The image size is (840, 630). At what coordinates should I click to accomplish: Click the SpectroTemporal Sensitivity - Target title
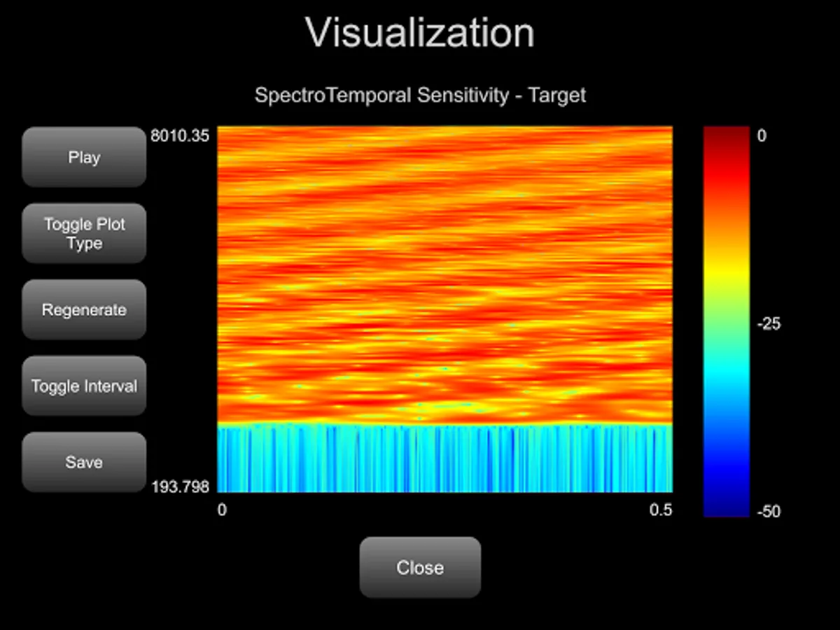click(420, 95)
